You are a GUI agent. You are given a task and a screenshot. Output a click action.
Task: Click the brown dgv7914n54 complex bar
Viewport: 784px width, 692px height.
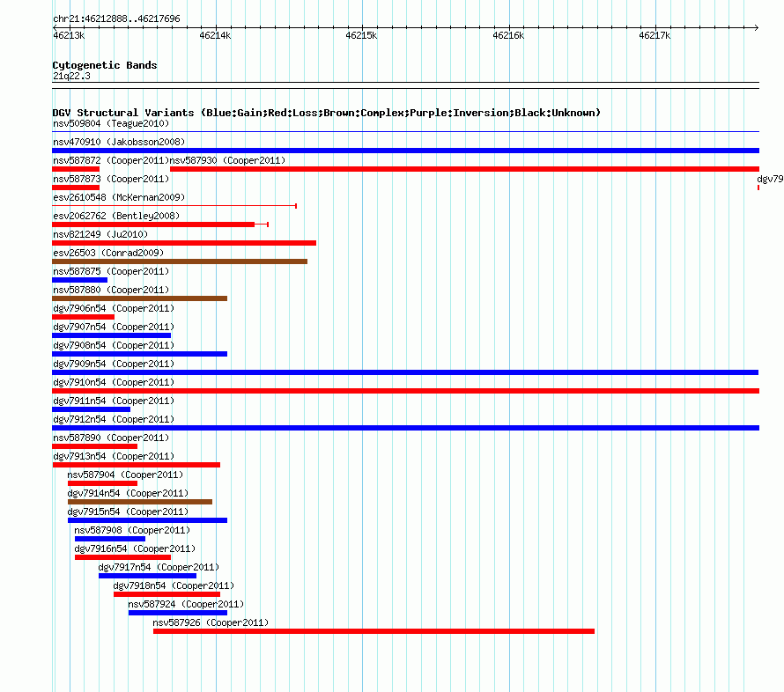(x=140, y=502)
